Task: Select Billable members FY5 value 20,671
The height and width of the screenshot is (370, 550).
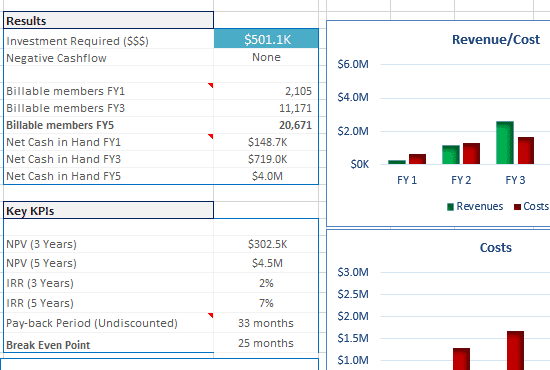Action: pos(266,125)
